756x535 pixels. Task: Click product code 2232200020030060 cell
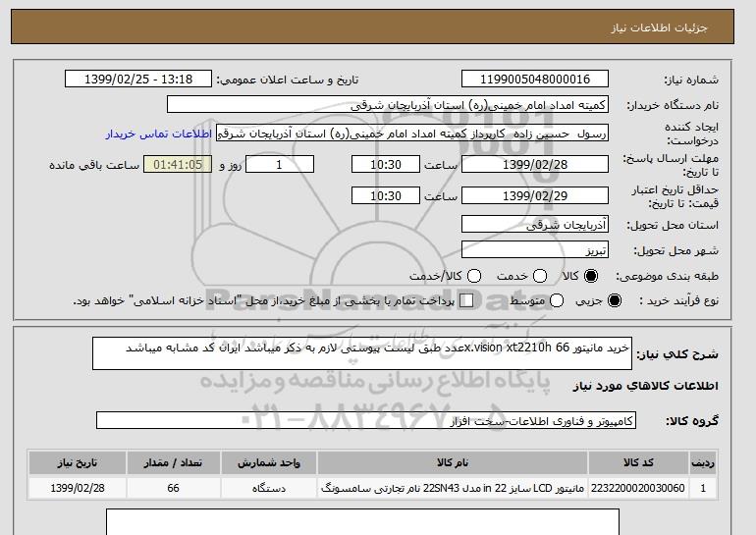tap(638, 488)
